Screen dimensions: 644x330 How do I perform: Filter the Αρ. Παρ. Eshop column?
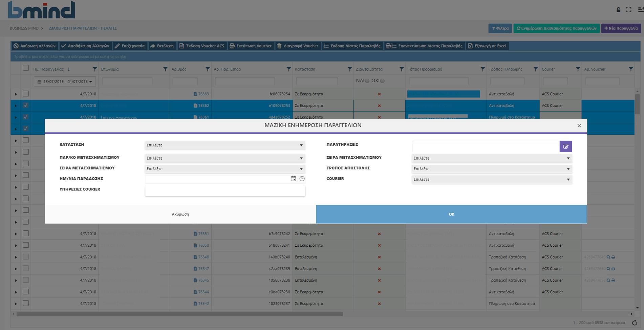(x=288, y=69)
